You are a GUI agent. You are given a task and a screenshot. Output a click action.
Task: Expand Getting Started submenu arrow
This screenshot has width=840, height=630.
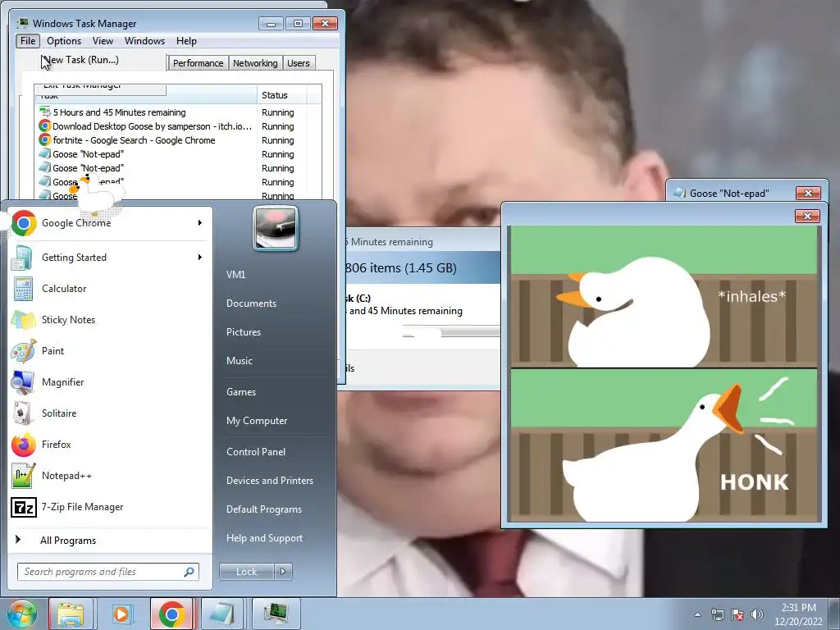click(x=200, y=258)
